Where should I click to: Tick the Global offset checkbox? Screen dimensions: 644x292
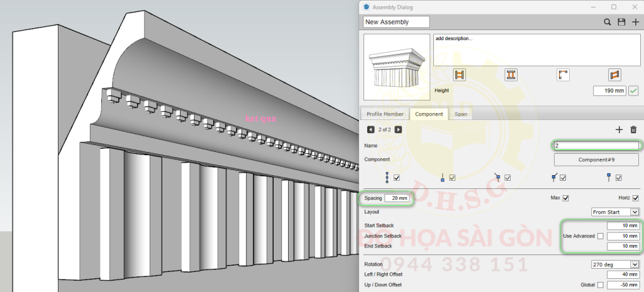601,284
